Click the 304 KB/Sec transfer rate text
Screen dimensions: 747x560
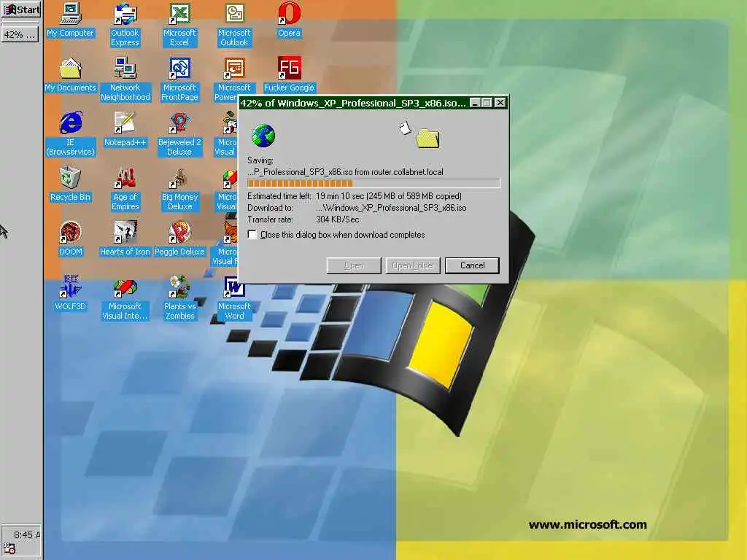(x=337, y=219)
